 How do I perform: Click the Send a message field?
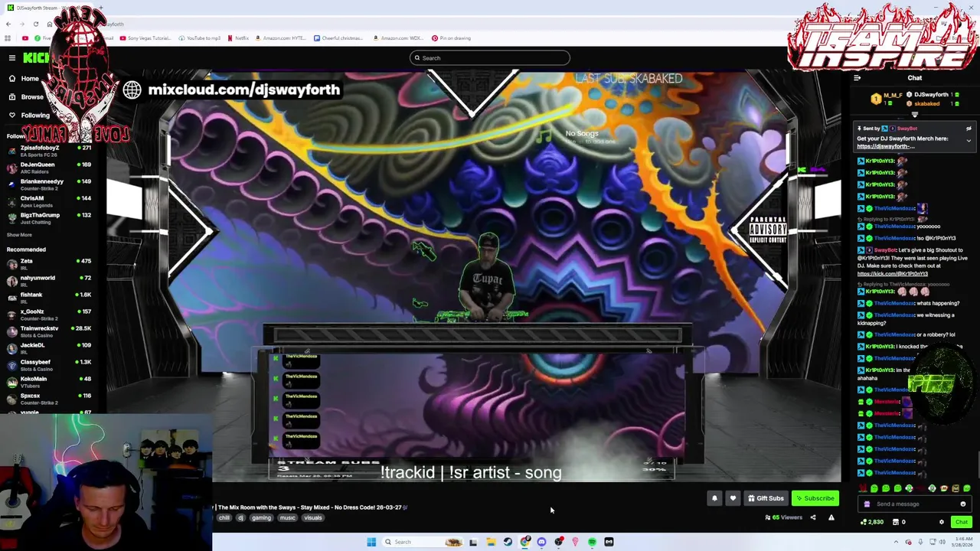coord(916,504)
